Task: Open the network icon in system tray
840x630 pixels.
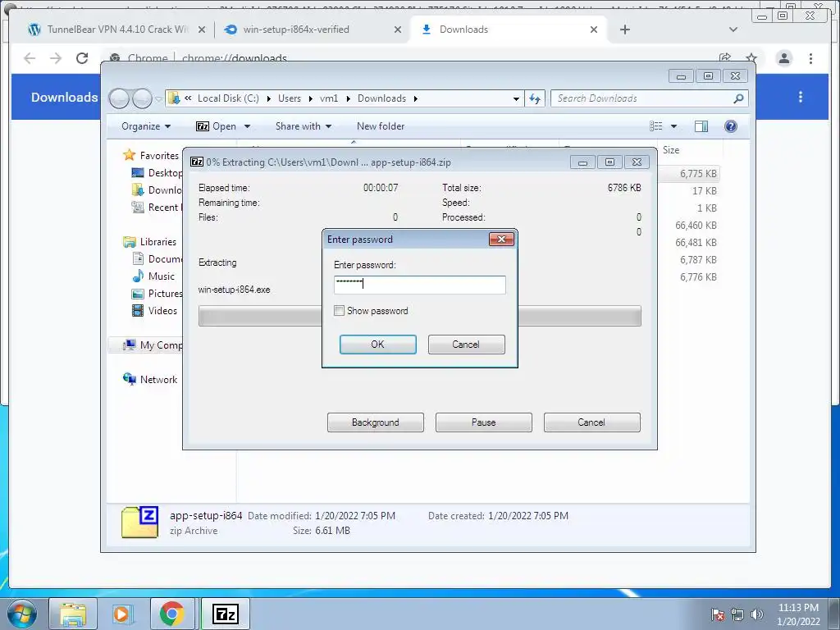Action: (737, 614)
